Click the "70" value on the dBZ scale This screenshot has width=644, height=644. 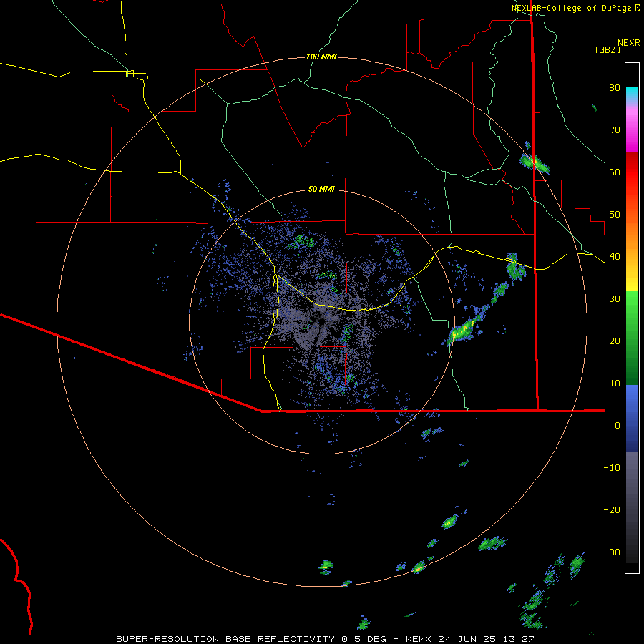(615, 130)
